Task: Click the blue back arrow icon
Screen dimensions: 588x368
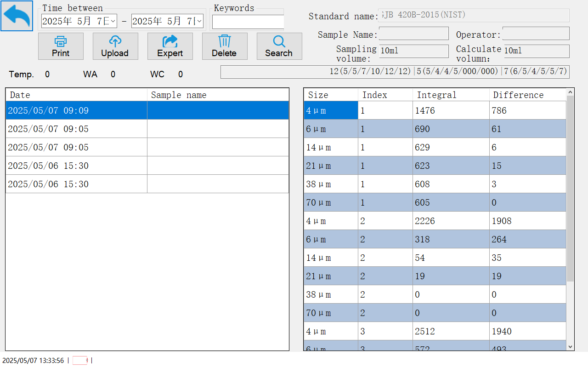Action: coord(17,16)
